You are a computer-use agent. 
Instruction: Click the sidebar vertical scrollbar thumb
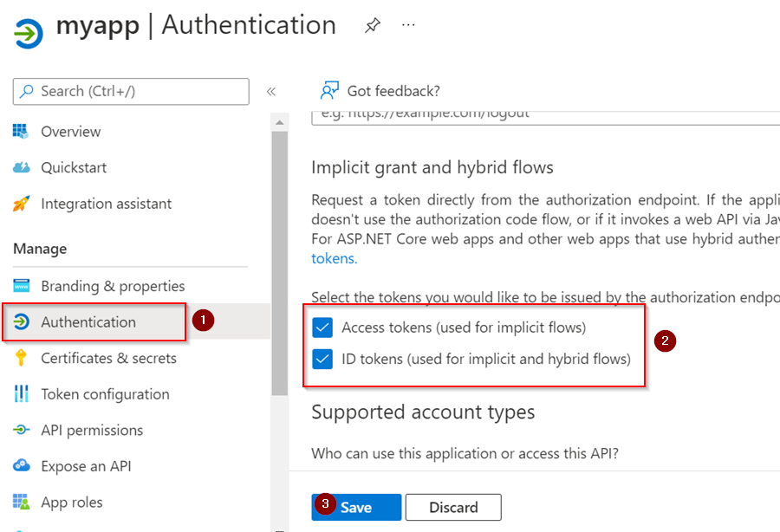[x=280, y=263]
